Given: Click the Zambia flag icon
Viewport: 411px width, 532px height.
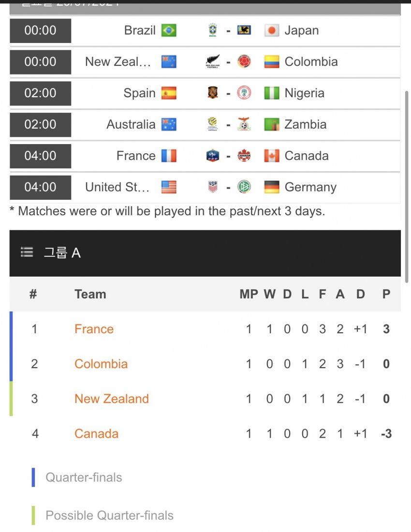Looking at the screenshot, I should [x=272, y=124].
